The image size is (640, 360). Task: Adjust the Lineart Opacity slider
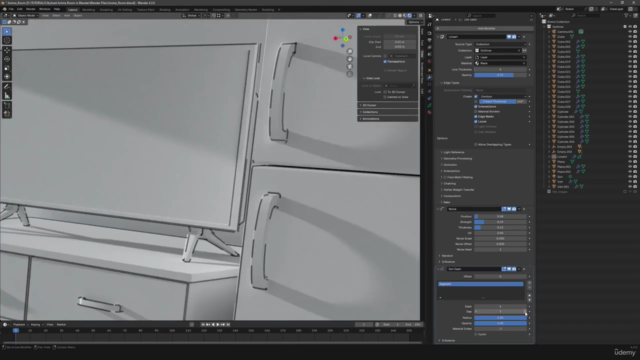coord(500,75)
